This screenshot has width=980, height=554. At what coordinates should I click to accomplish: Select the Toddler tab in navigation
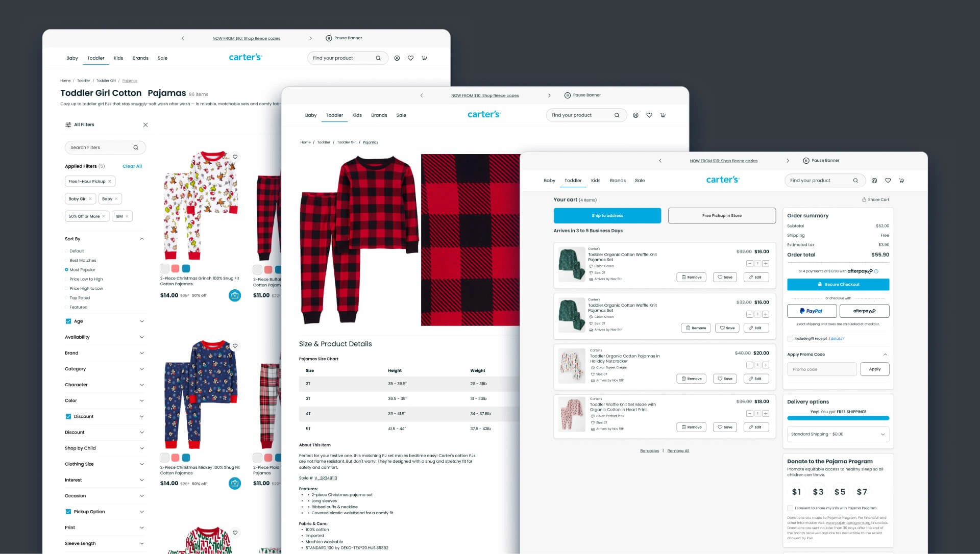[95, 58]
